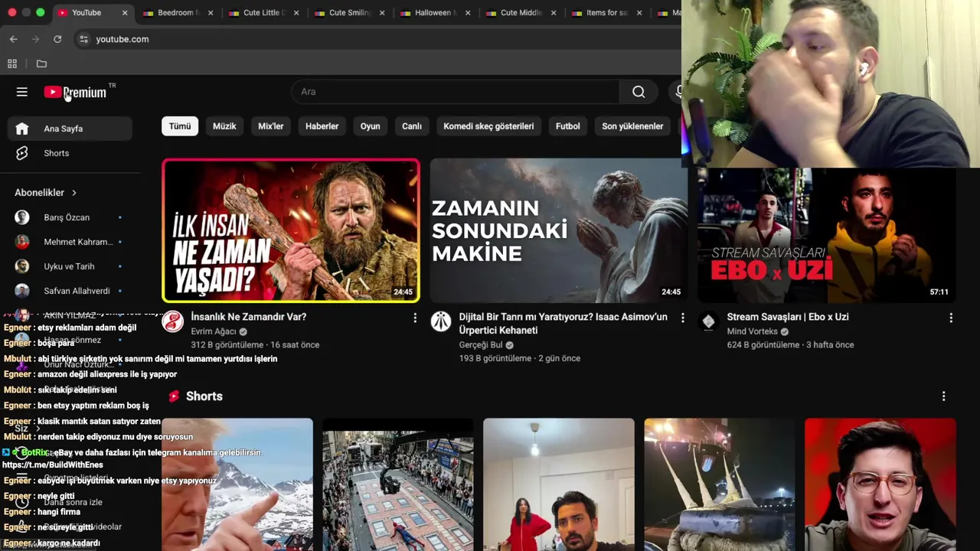
Task: Open the street aerial view Short
Action: (398, 484)
